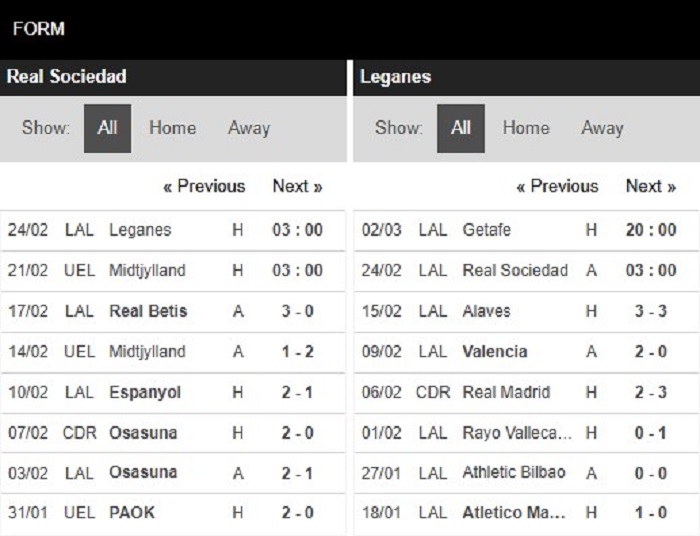Load Next fixtures for Real Sociedad
Screen dimensions: 700x536
(x=297, y=186)
